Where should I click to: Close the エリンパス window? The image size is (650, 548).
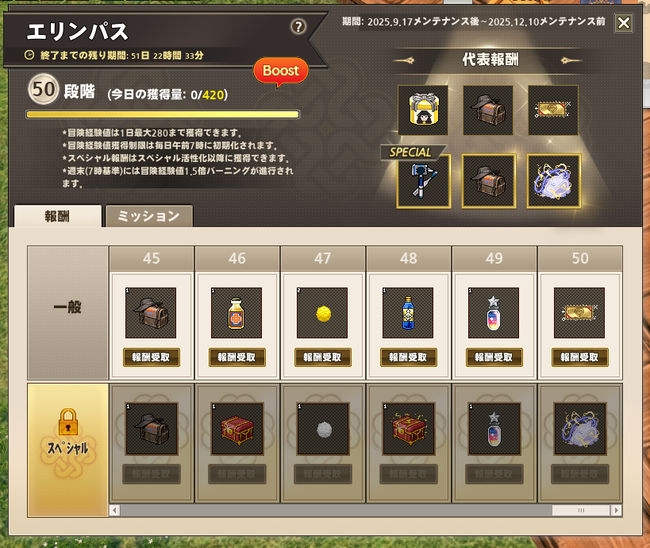623,23
